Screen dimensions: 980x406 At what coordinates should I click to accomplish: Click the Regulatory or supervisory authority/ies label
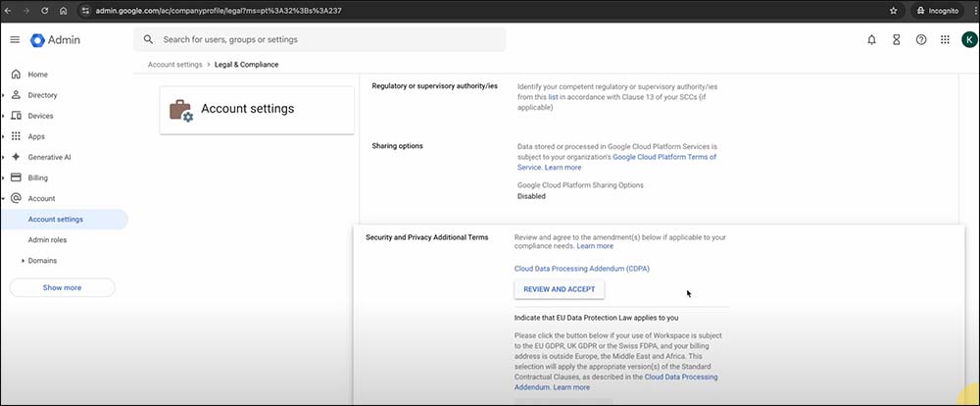[x=435, y=85]
